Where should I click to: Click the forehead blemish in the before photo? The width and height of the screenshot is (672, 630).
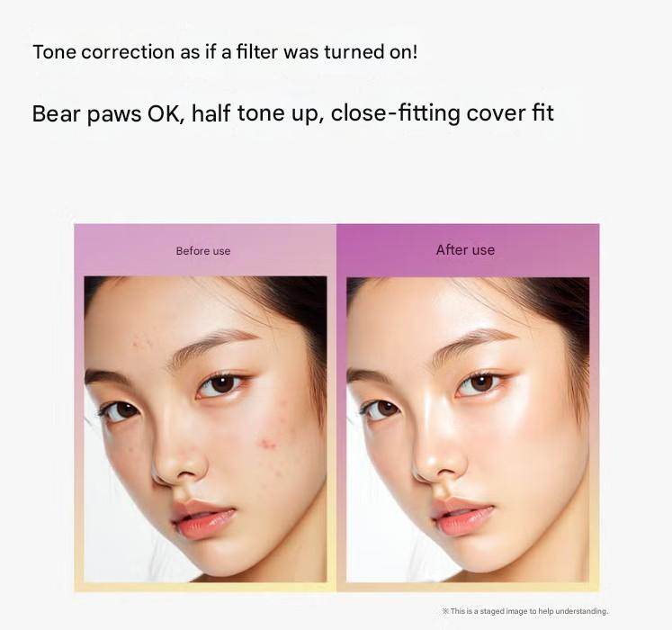click(x=141, y=342)
